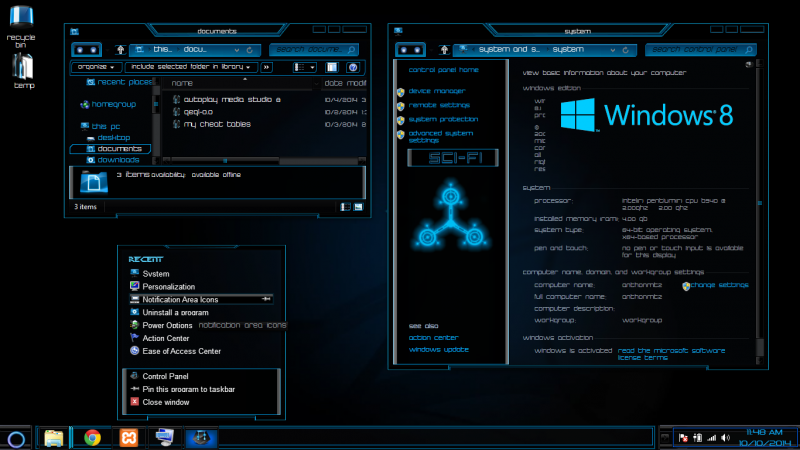Open include selected folder in library dropdown
The height and width of the screenshot is (450, 800).
pyautogui.click(x=190, y=67)
